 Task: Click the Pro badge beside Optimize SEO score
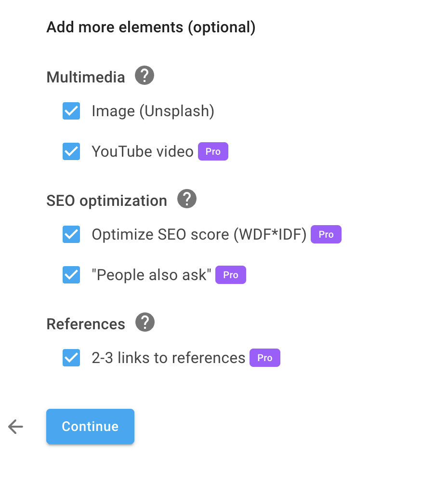click(x=326, y=234)
